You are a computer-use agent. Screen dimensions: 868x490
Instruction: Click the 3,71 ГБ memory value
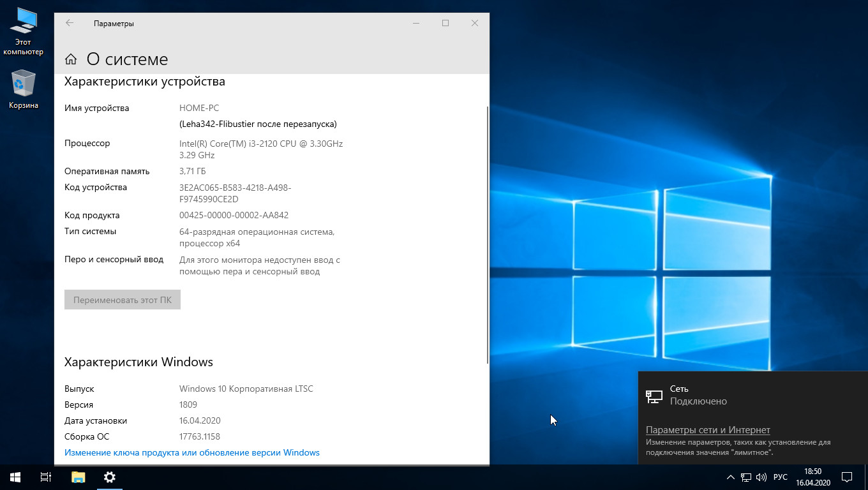coord(192,171)
